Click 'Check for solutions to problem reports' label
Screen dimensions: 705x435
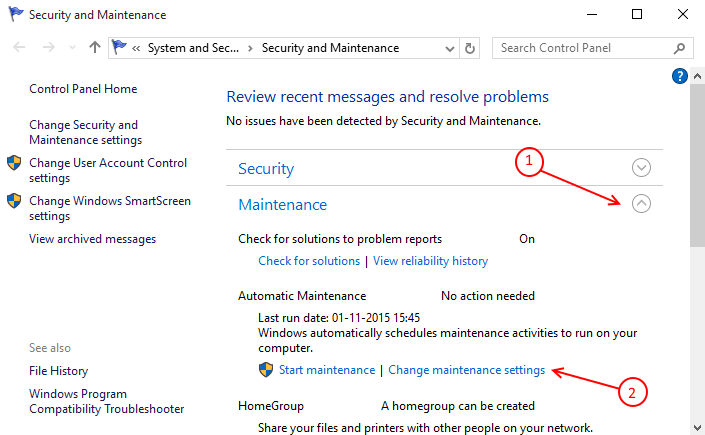click(x=340, y=239)
